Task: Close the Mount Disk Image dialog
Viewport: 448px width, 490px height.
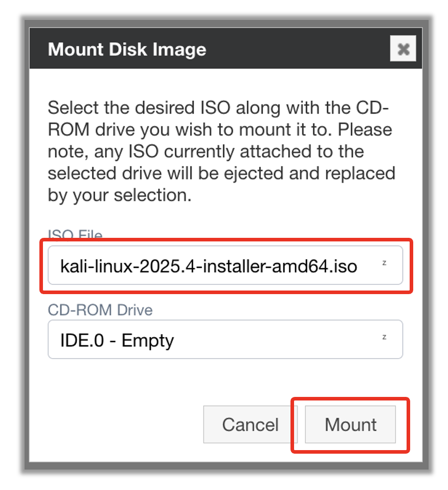Action: point(403,49)
